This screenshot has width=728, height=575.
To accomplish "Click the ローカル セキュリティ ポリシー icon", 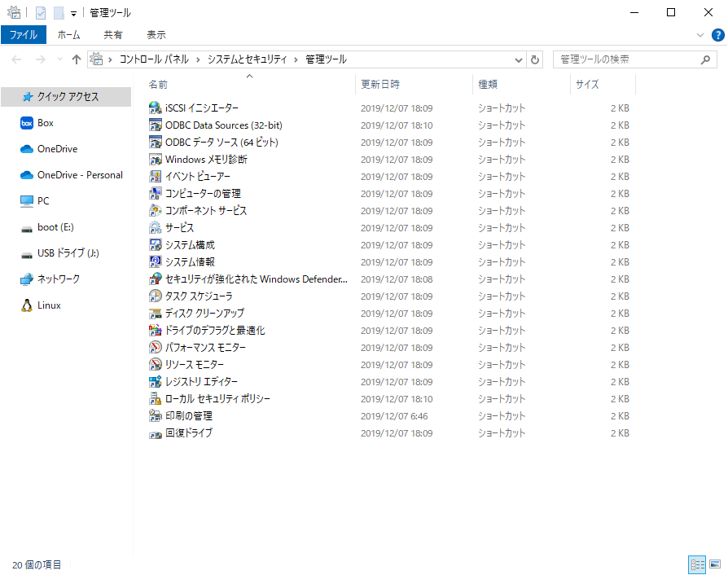I will click(x=155, y=398).
